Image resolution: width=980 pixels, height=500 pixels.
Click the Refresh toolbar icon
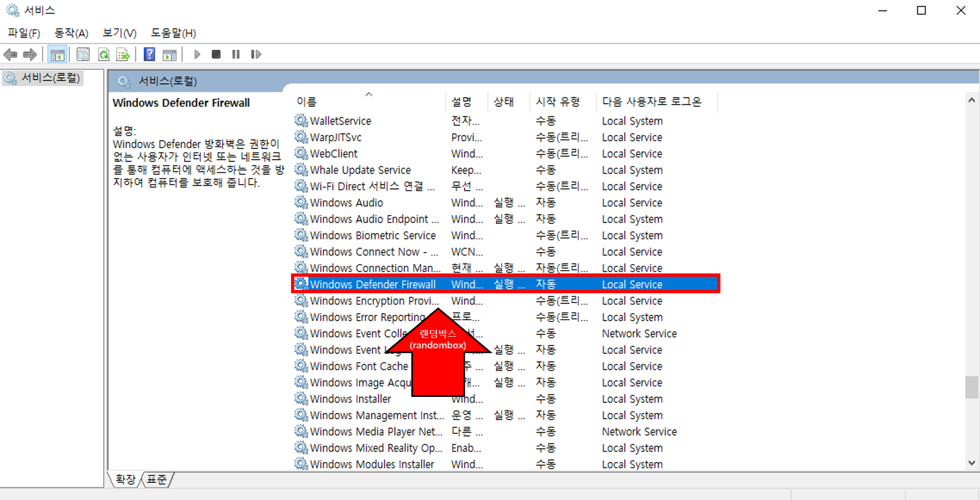[104, 55]
